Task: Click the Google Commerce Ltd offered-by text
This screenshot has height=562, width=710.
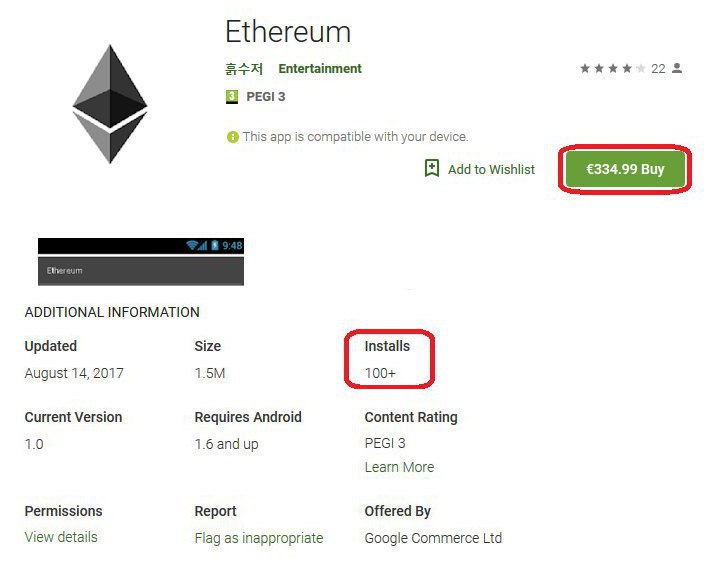Action: coord(433,538)
